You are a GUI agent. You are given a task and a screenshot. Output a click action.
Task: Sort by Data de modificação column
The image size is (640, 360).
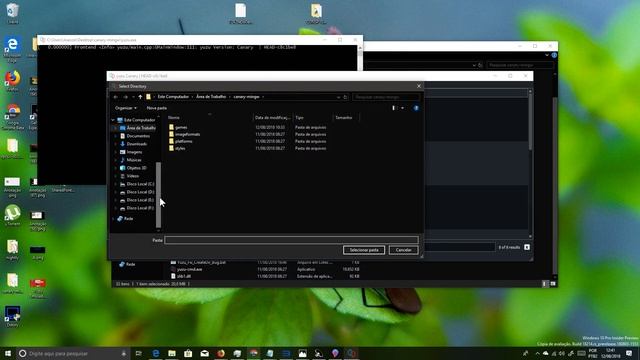[x=273, y=118]
